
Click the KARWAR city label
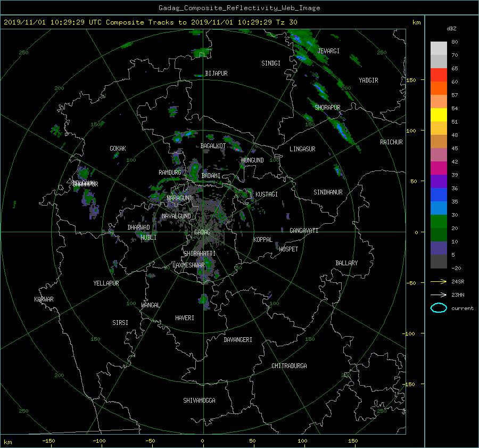[44, 299]
